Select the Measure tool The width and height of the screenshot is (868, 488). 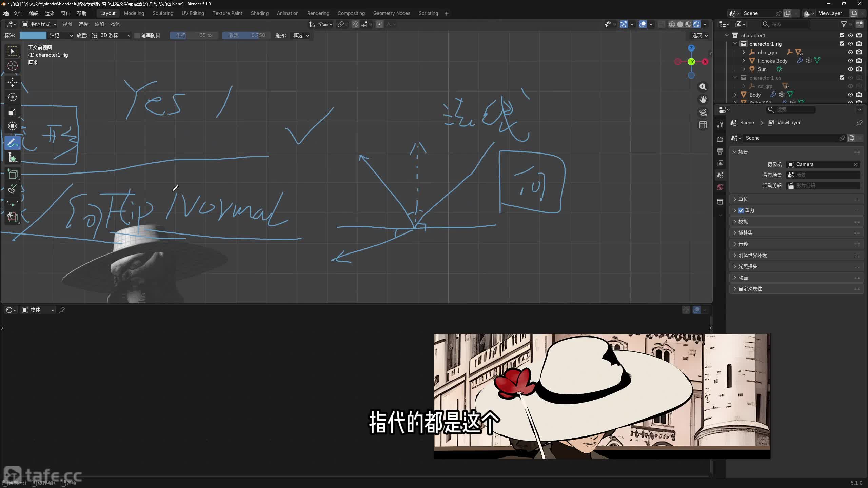tap(13, 158)
